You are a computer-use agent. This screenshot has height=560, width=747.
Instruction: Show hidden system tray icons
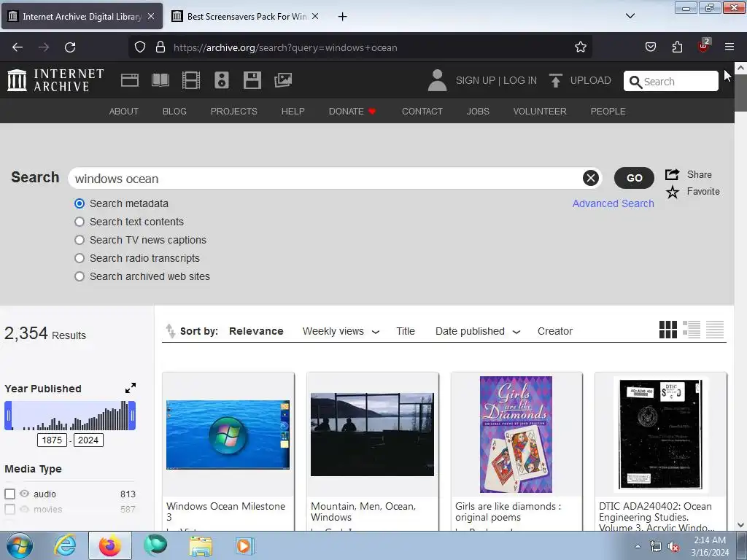[x=638, y=546]
